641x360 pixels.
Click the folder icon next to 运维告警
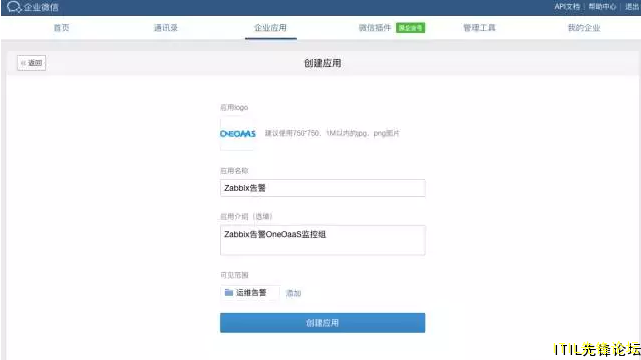pos(229,293)
